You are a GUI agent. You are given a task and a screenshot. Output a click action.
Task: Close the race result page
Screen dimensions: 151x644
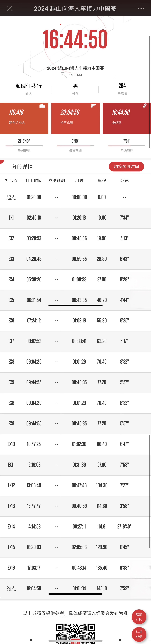pos(10,9)
